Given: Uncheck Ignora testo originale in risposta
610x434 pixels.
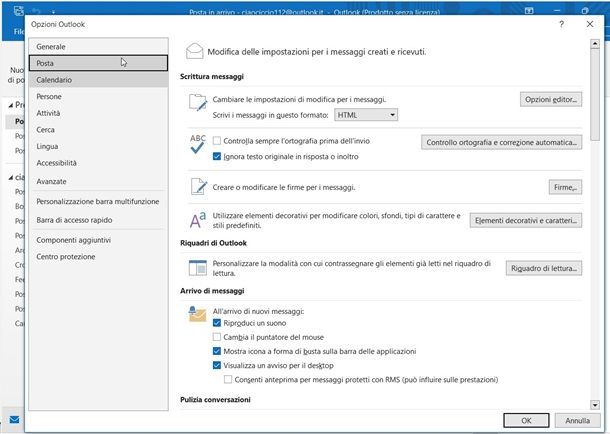Looking at the screenshot, I should point(217,156).
